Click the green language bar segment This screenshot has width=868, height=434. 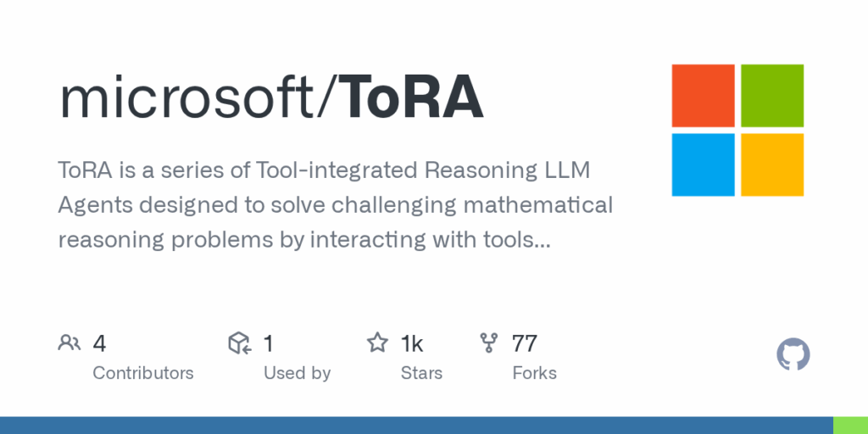tap(850, 426)
